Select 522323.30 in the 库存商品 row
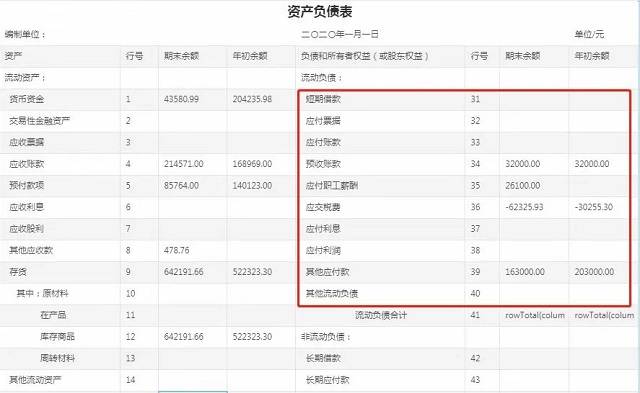 (252, 337)
